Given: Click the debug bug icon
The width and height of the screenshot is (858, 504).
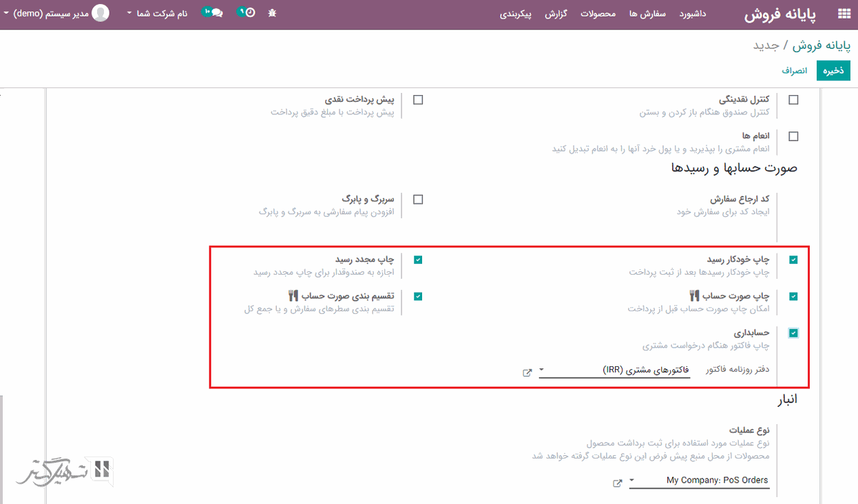Looking at the screenshot, I should coord(272,14).
